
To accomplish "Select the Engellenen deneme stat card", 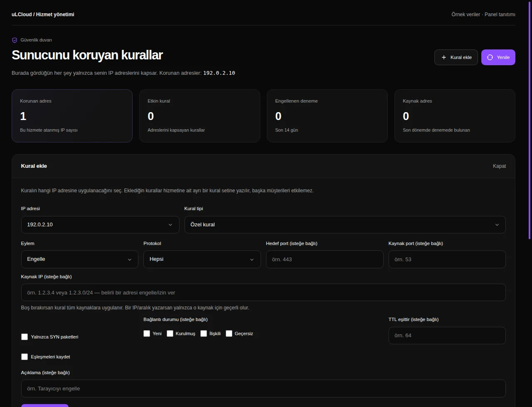I will [x=327, y=116].
